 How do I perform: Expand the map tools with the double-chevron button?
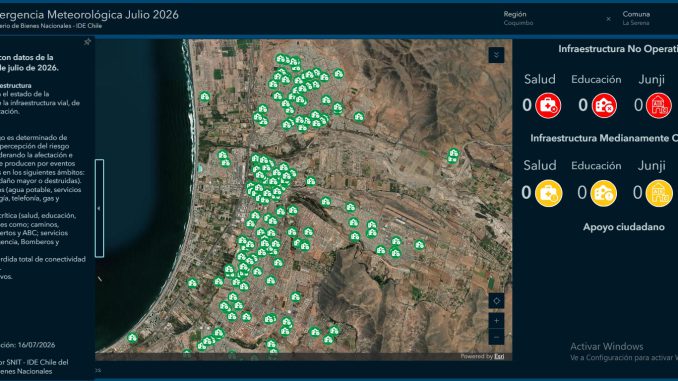pos(496,55)
